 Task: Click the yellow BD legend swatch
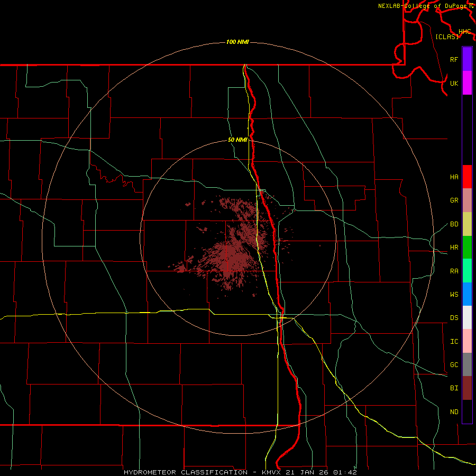467,224
